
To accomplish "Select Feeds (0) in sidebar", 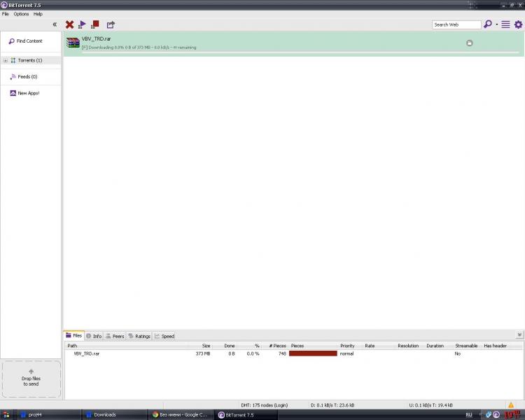I will [x=27, y=76].
